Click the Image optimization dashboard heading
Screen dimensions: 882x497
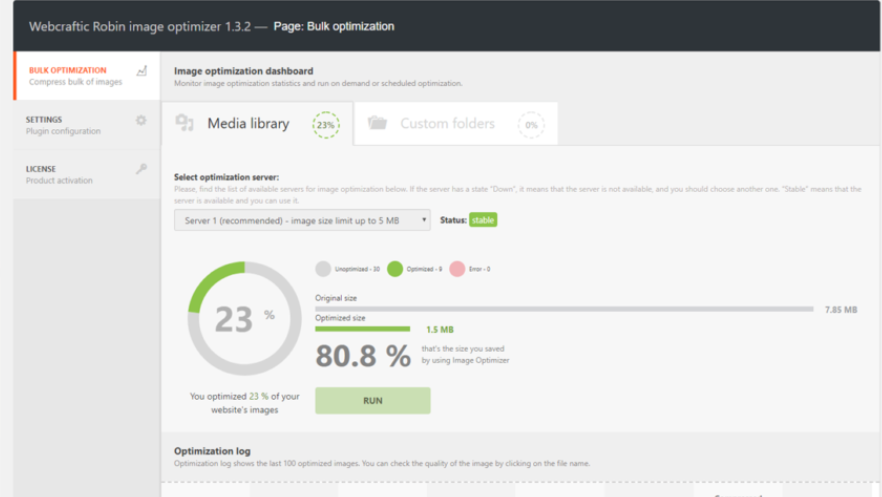244,71
